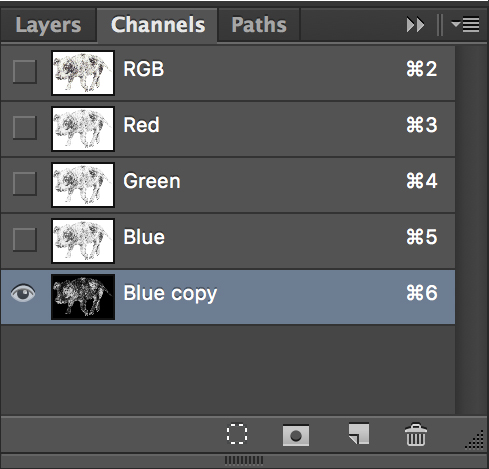Enable visibility of the Green channel

(24, 183)
